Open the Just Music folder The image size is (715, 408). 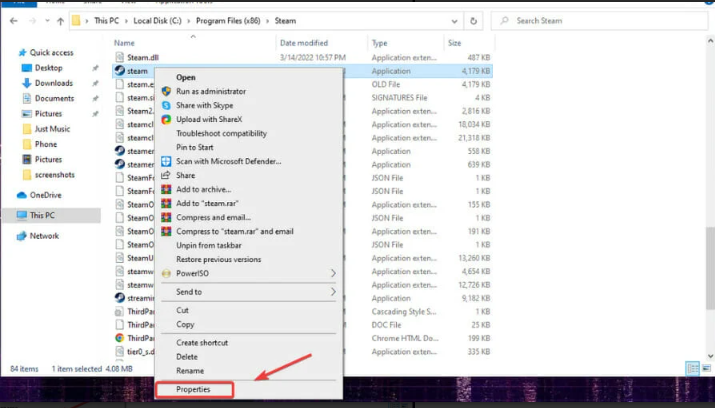[x=52, y=129]
